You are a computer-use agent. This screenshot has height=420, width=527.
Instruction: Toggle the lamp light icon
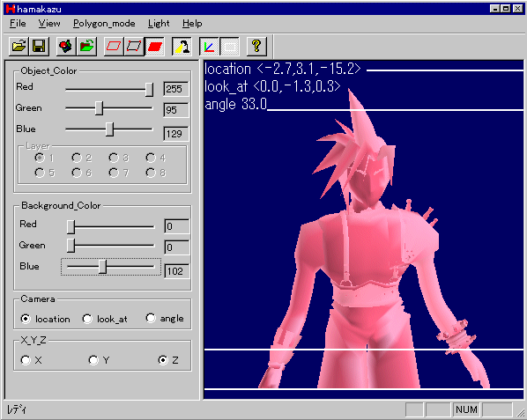click(x=182, y=47)
